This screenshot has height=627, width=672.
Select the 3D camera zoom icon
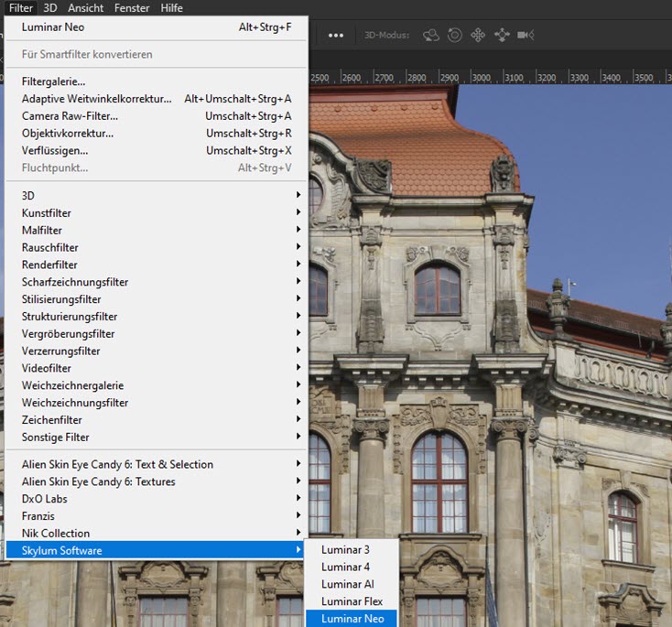click(526, 35)
